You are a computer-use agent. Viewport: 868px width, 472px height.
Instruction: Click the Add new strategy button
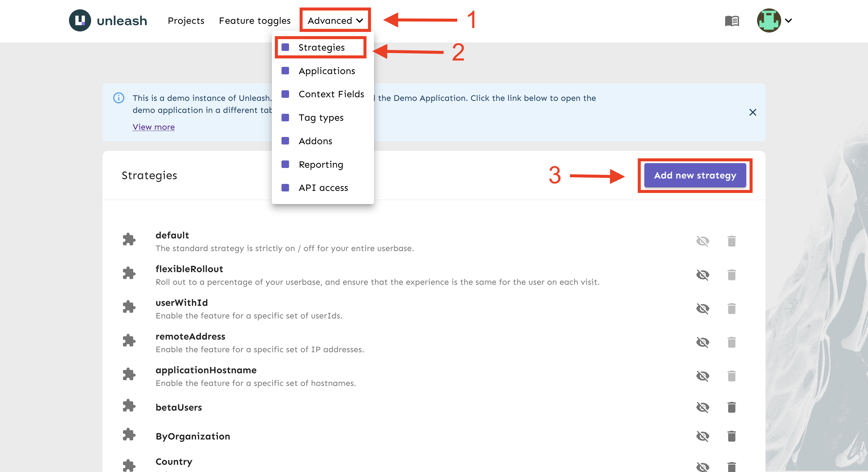coord(695,175)
